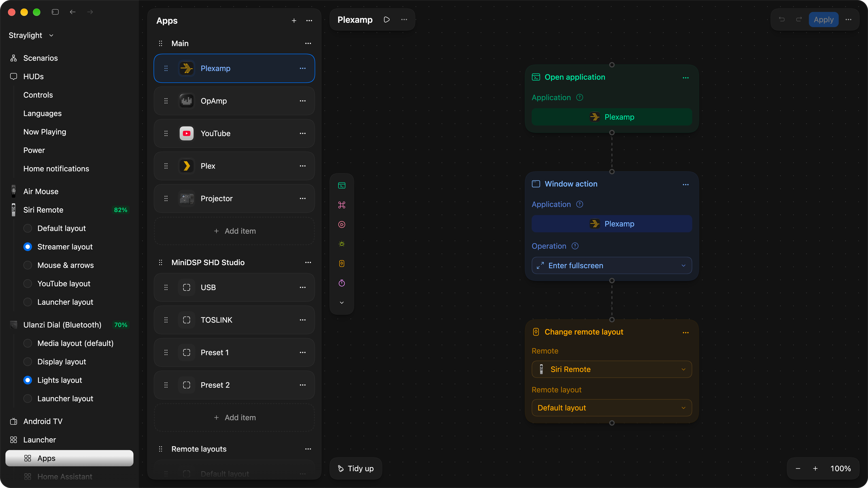Screen dimensions: 868x488
Task: Open the MiniDSP SHD Studio group menu
Action: (308, 263)
